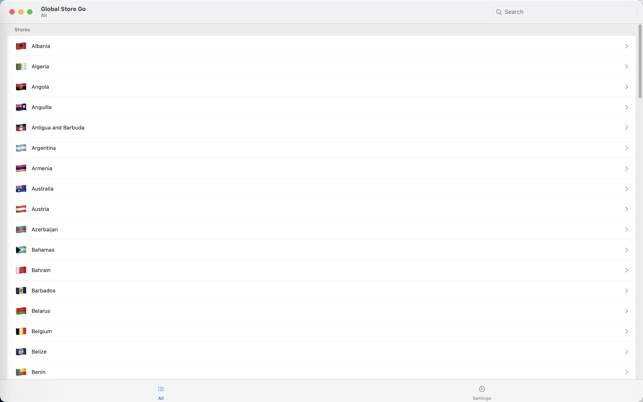Viewport: 643px width, 402px height.
Task: Click the Albania flag icon
Action: (21, 46)
